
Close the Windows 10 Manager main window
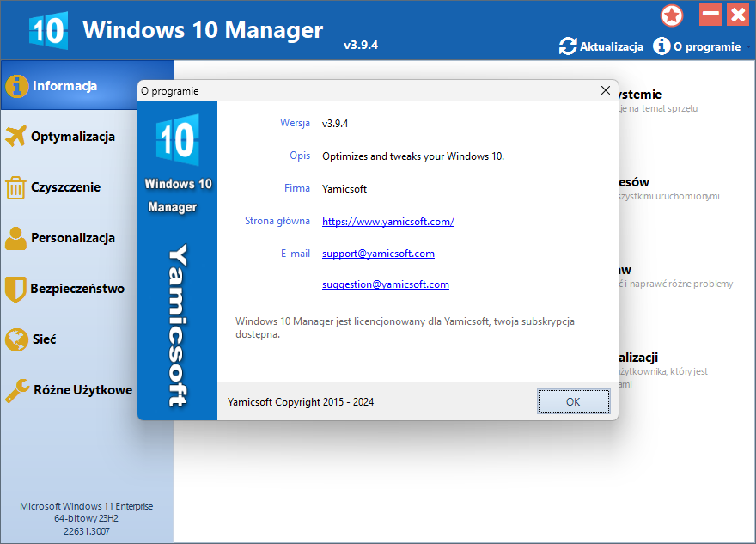click(738, 15)
